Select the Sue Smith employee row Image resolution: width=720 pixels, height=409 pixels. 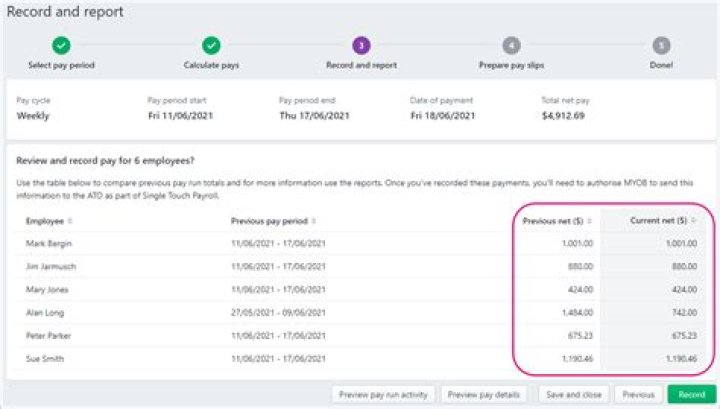click(361, 359)
